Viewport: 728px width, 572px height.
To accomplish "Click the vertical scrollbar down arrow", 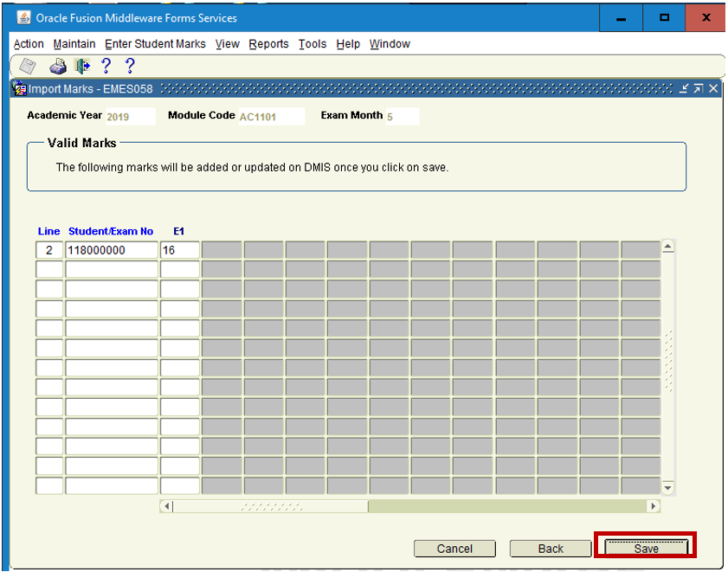I will 667,489.
